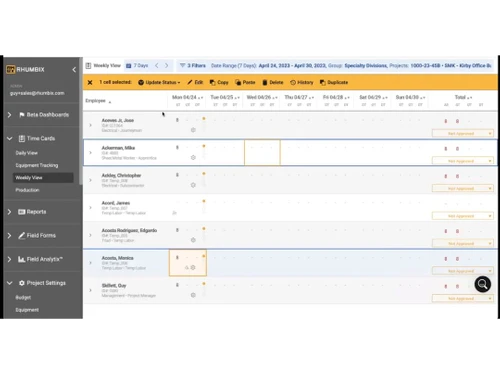Click gear icon in Ackerman Monday cell
The image size is (500, 375).
[x=193, y=157]
